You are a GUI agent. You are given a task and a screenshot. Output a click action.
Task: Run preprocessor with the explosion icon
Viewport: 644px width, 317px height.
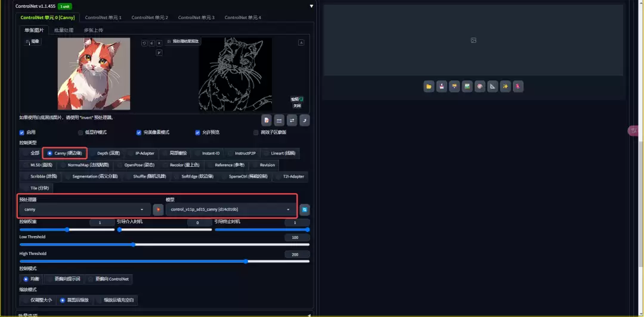[158, 210]
